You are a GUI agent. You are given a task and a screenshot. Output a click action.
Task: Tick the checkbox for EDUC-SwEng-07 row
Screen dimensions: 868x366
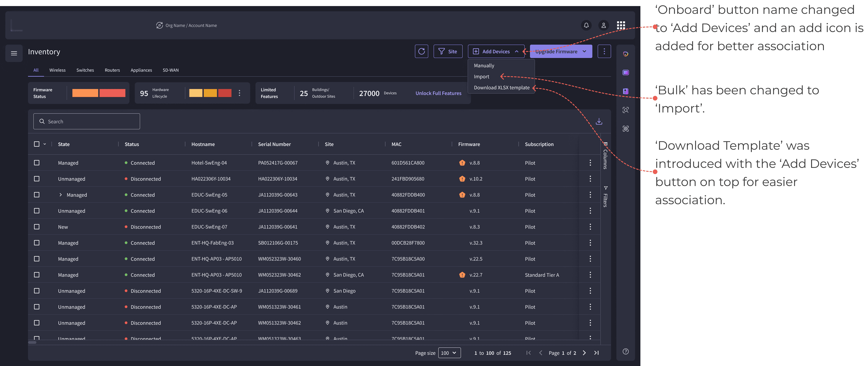click(x=37, y=227)
